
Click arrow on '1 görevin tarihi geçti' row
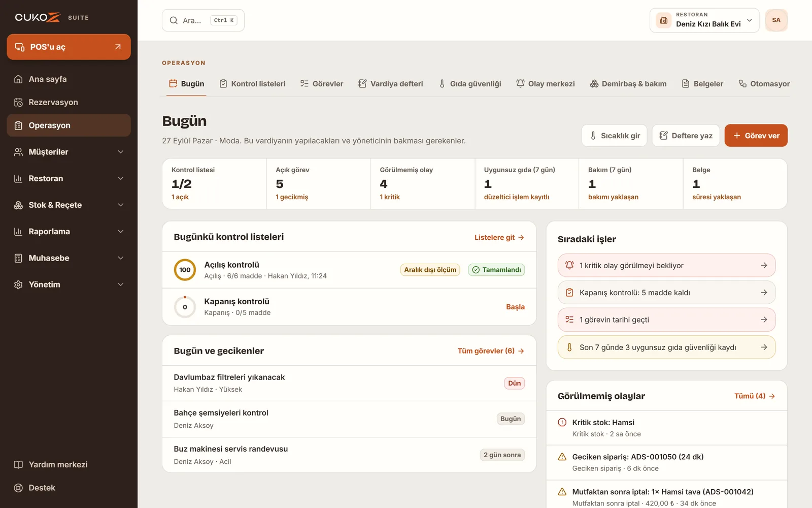pyautogui.click(x=764, y=320)
